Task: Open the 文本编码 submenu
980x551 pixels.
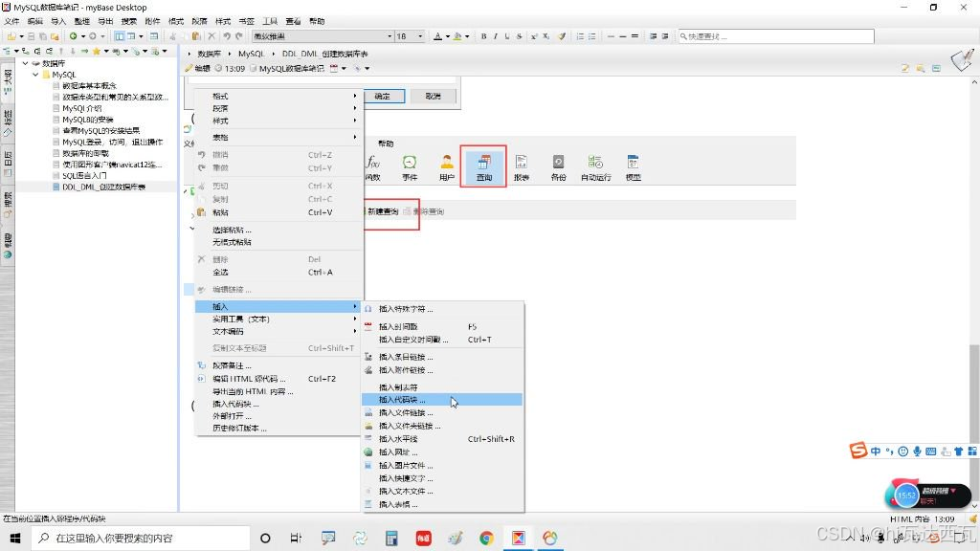Action: coord(279,331)
